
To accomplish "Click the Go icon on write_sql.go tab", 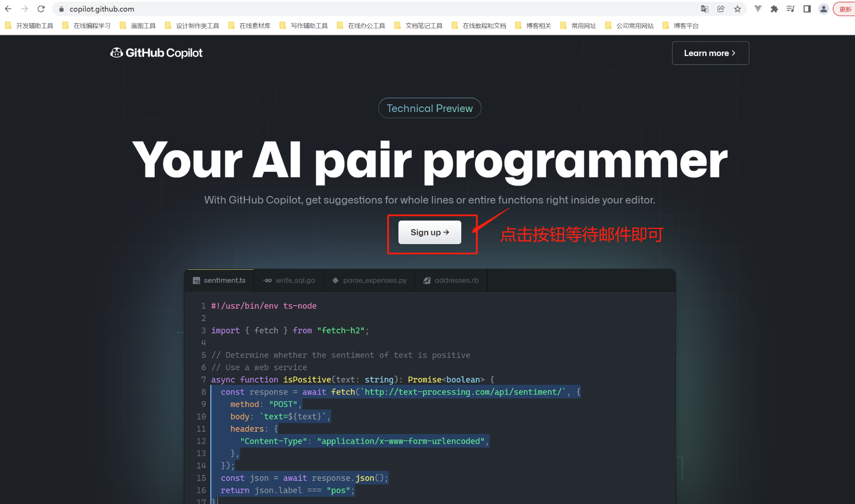I will (x=268, y=280).
